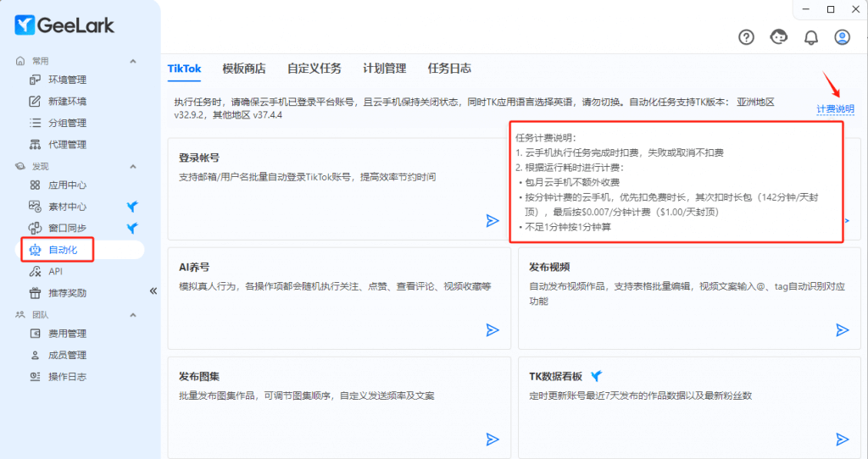This screenshot has width=868, height=459.
Task: Collapse the 发现 sidebar section
Action: [132, 167]
